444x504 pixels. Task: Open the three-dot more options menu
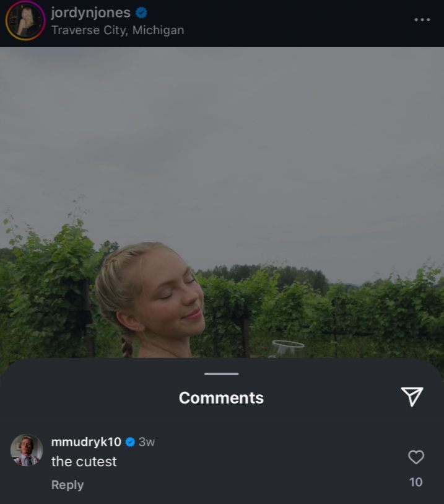[422, 20]
